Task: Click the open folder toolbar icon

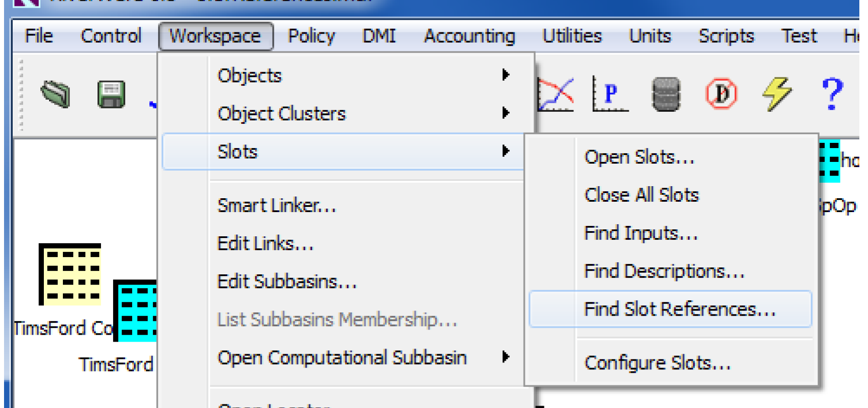Action: [55, 94]
